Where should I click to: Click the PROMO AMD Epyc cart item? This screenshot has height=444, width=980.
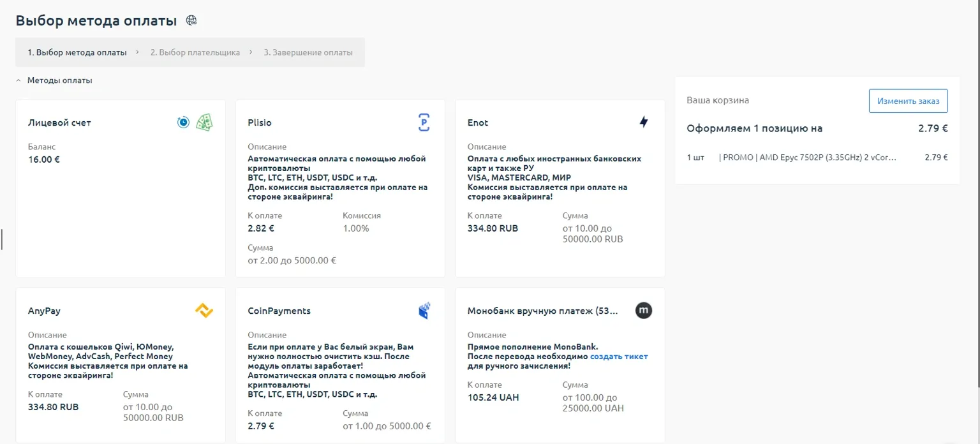(x=807, y=158)
